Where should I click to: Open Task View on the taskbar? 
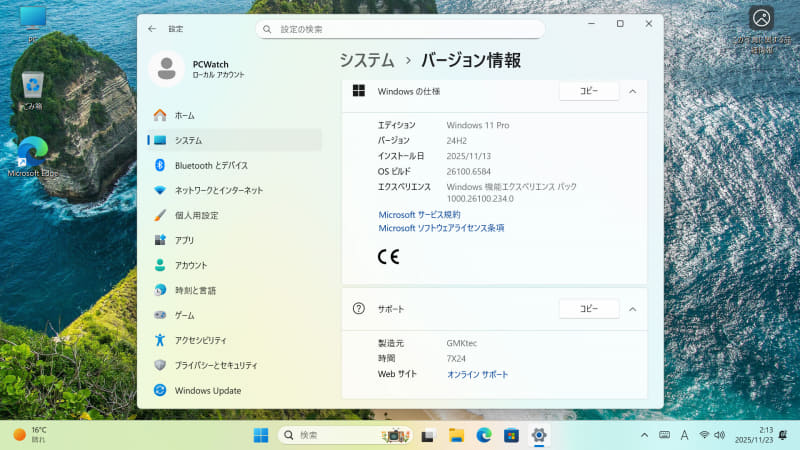[428, 435]
